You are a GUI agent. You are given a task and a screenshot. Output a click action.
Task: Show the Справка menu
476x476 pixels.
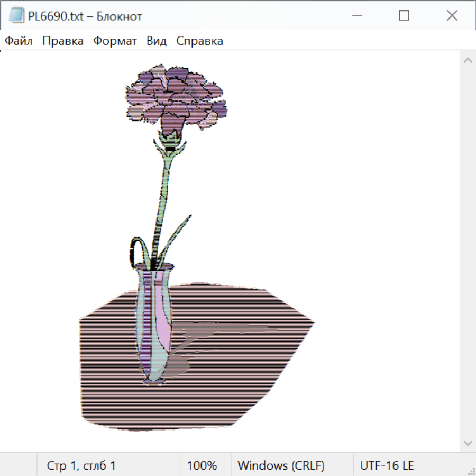(199, 41)
